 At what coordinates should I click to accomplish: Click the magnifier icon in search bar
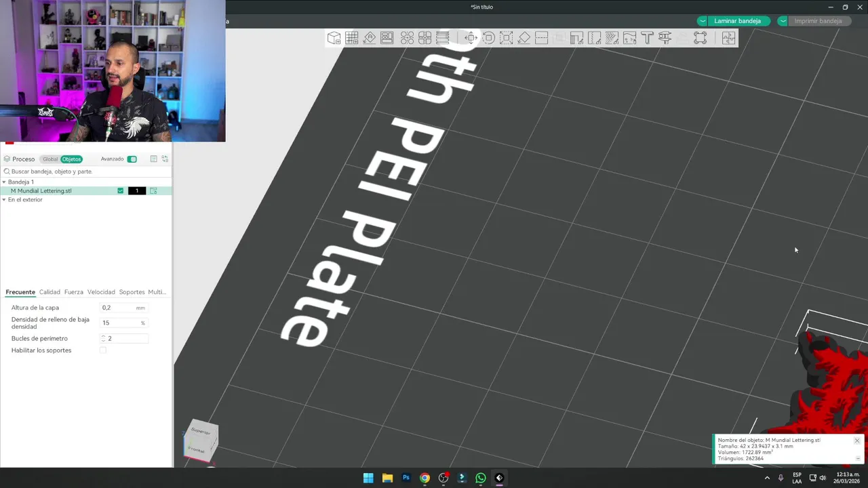pyautogui.click(x=7, y=171)
